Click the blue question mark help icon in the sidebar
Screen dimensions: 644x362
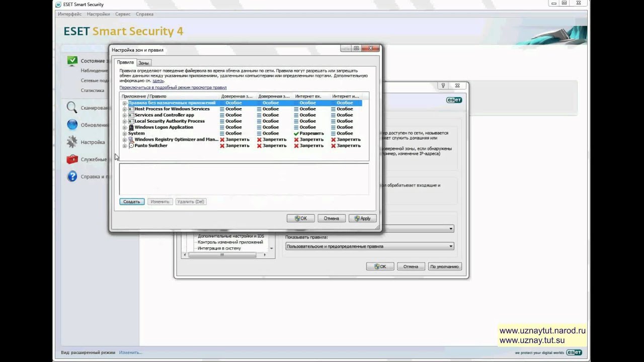72,176
